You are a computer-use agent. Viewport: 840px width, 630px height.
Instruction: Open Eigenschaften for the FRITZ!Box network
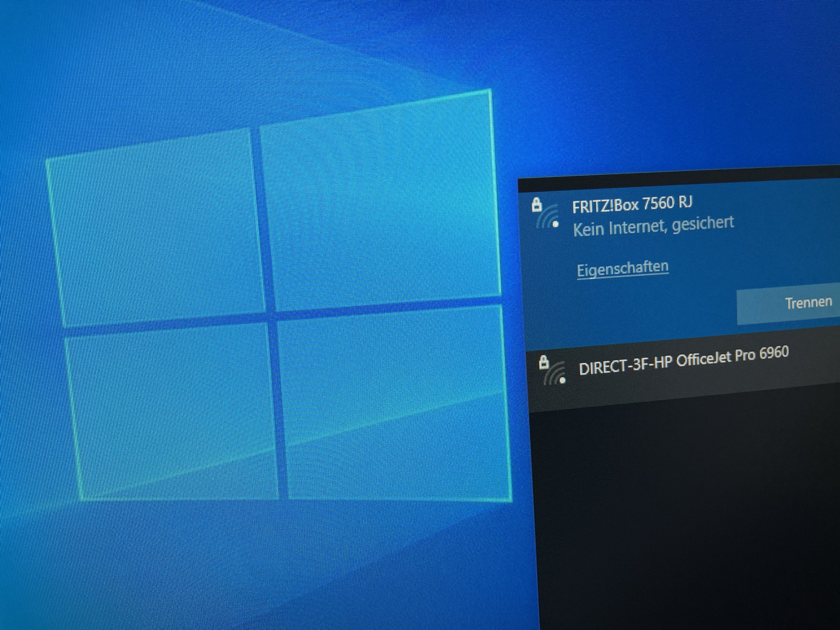pos(622,269)
